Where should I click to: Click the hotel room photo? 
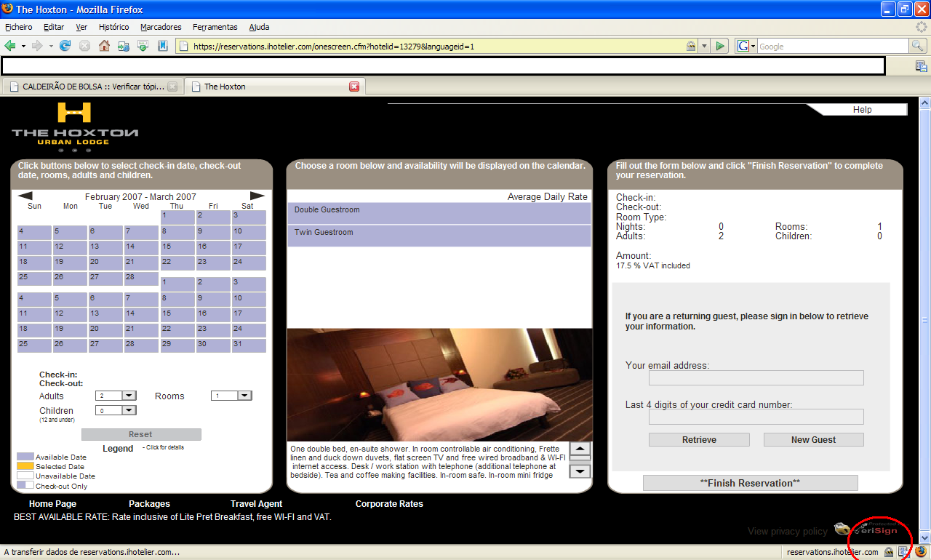click(440, 385)
